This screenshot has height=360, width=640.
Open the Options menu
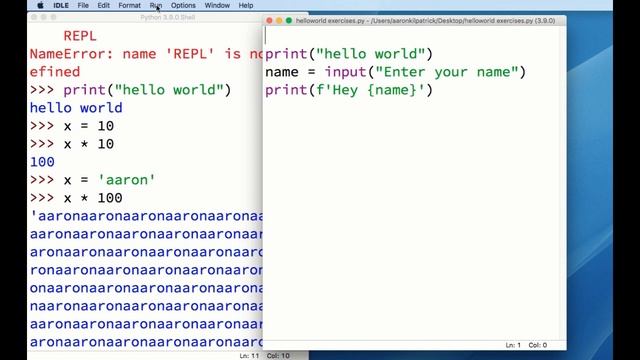183,5
